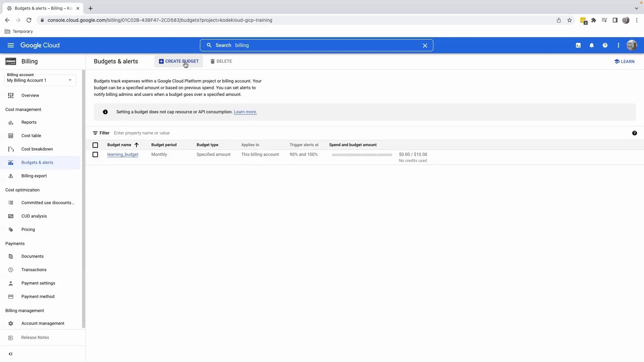The image size is (644, 362).
Task: Focus the Filter property name input
Action: pyautogui.click(x=201, y=133)
